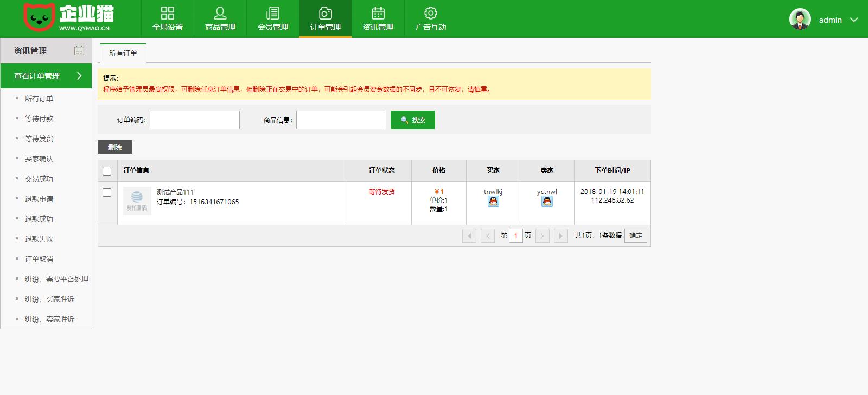Click the 删除 delete button
Image resolution: width=868 pixels, height=395 pixels.
[x=115, y=147]
